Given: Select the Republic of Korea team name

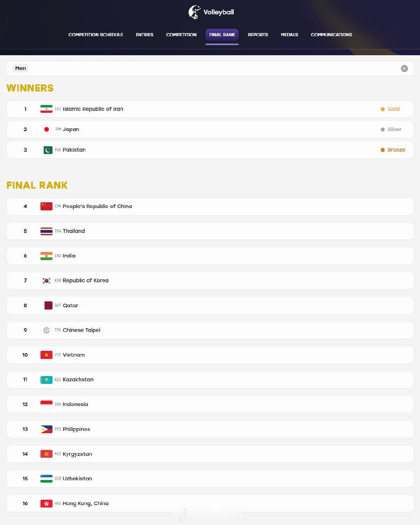Looking at the screenshot, I should 86,280.
